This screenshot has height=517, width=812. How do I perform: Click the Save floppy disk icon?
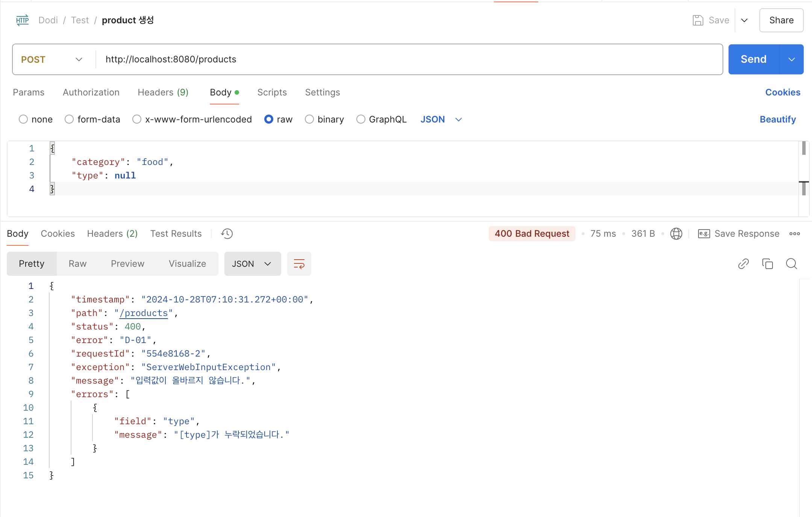pyautogui.click(x=698, y=20)
